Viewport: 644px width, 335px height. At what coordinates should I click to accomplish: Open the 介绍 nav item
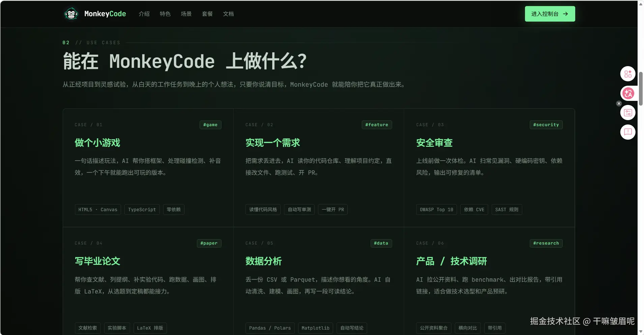tap(144, 14)
